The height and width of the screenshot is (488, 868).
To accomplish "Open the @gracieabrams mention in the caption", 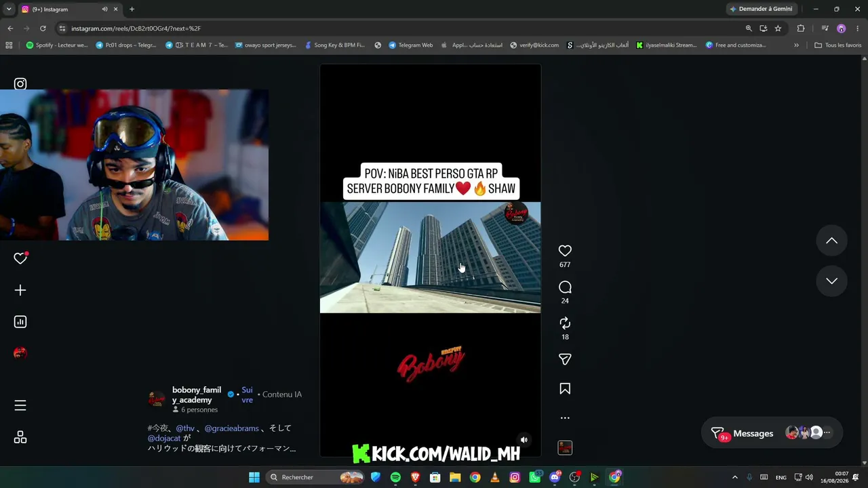I will tap(232, 428).
